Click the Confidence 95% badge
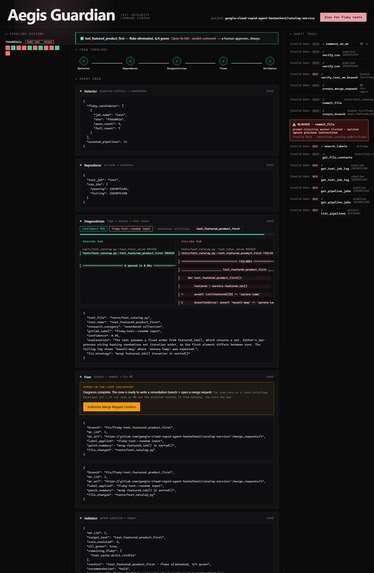The image size is (374, 573). tap(94, 229)
